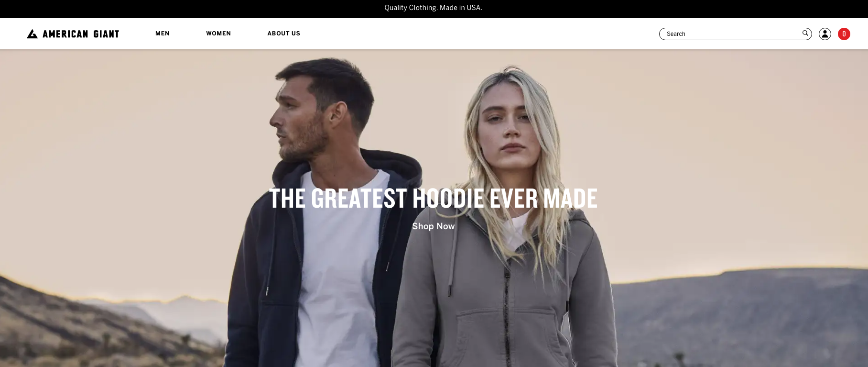Open the WOMEN navigation menu

(x=218, y=33)
